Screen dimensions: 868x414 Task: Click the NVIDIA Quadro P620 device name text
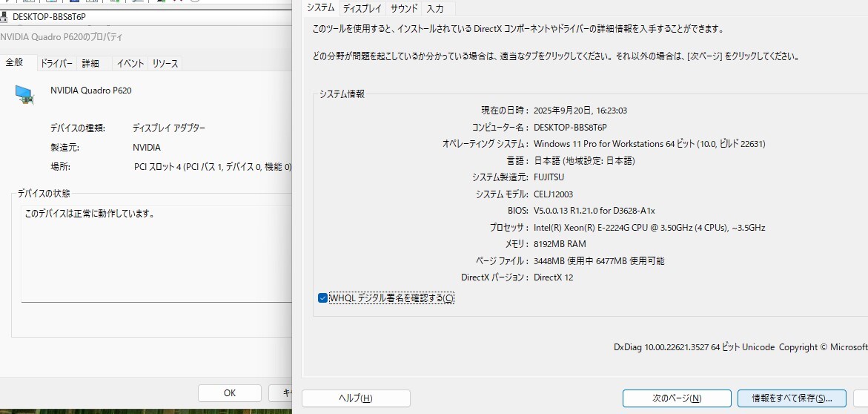90,91
